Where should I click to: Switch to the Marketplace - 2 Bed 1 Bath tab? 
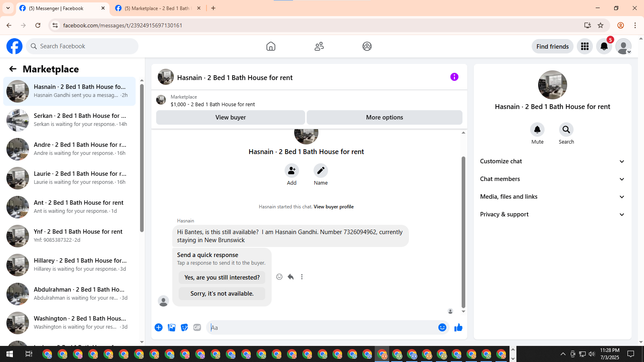(158, 8)
